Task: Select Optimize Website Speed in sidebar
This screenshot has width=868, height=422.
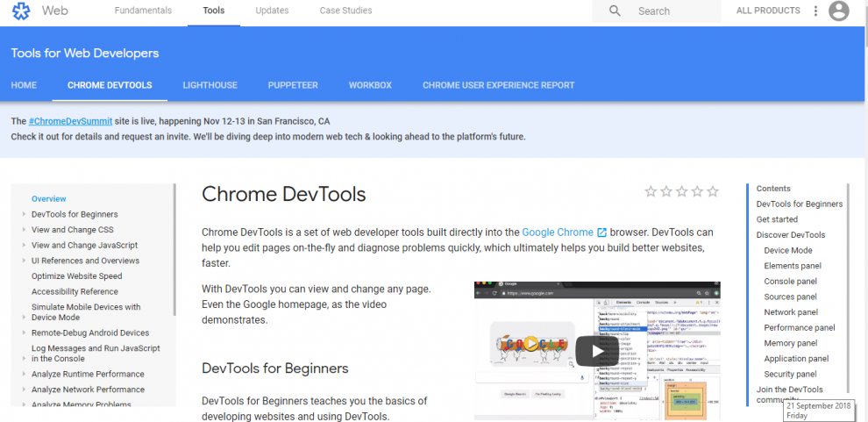Action: tap(77, 276)
